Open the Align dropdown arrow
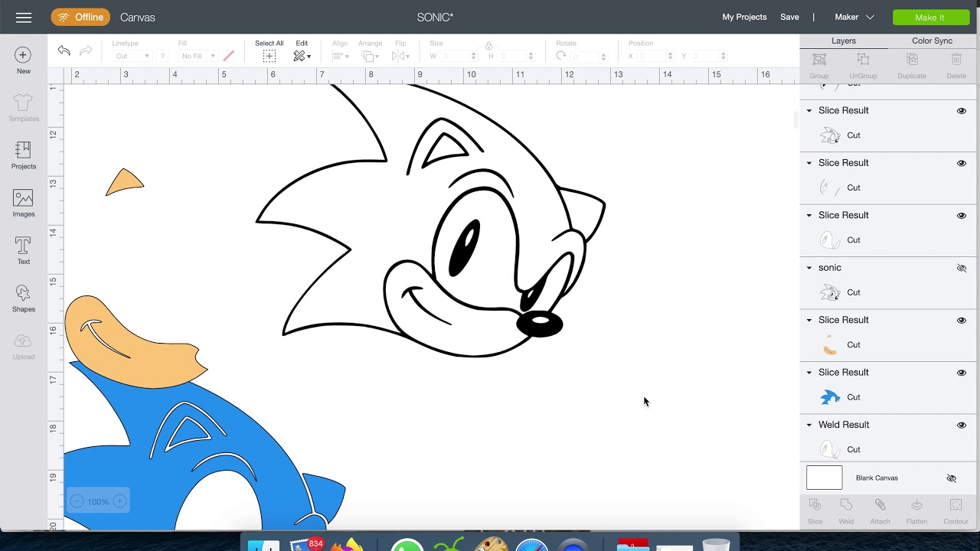980x551 pixels. pyautogui.click(x=347, y=57)
